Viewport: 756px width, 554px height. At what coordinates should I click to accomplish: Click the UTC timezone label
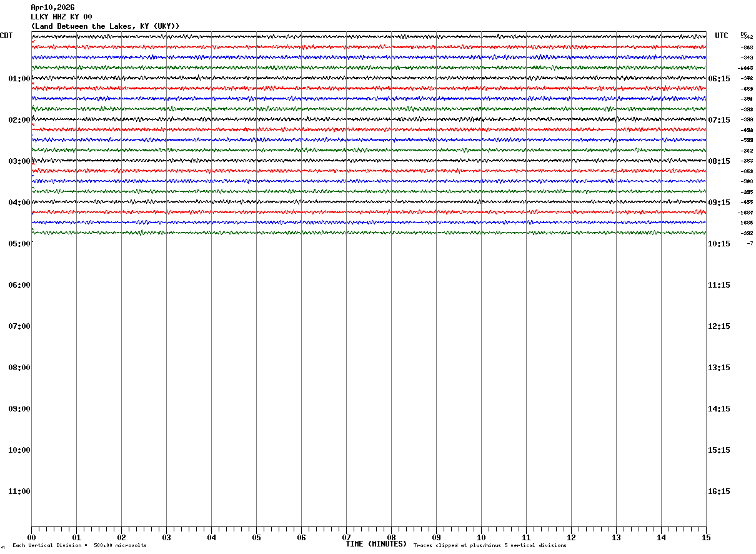722,36
